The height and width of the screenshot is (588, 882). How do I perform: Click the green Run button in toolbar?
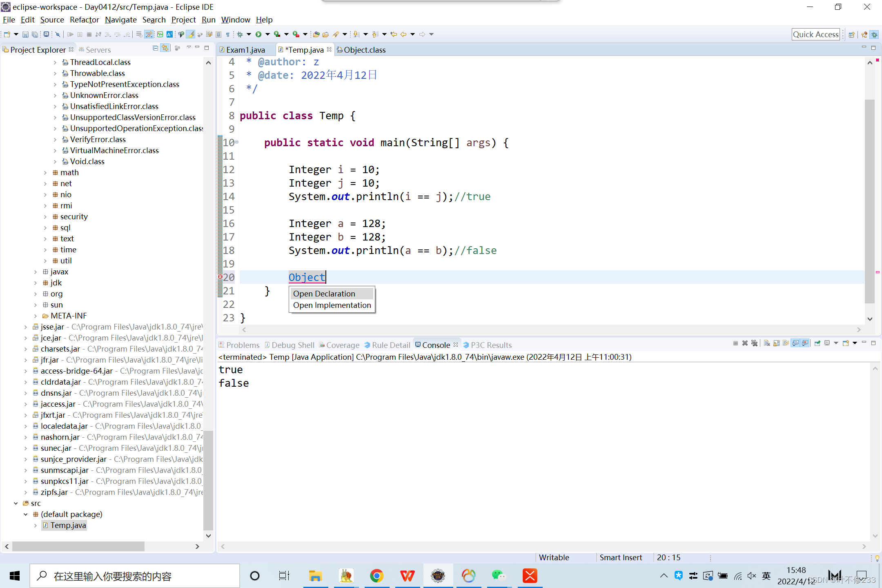(x=258, y=34)
